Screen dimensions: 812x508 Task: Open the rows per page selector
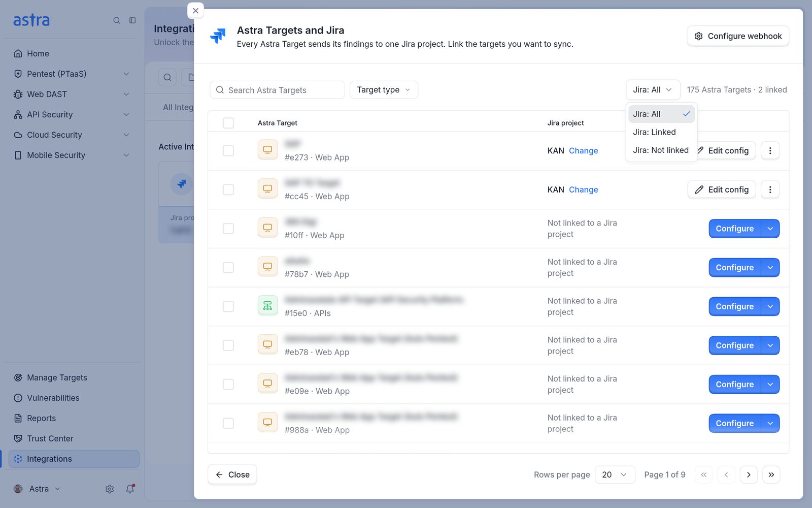point(615,474)
